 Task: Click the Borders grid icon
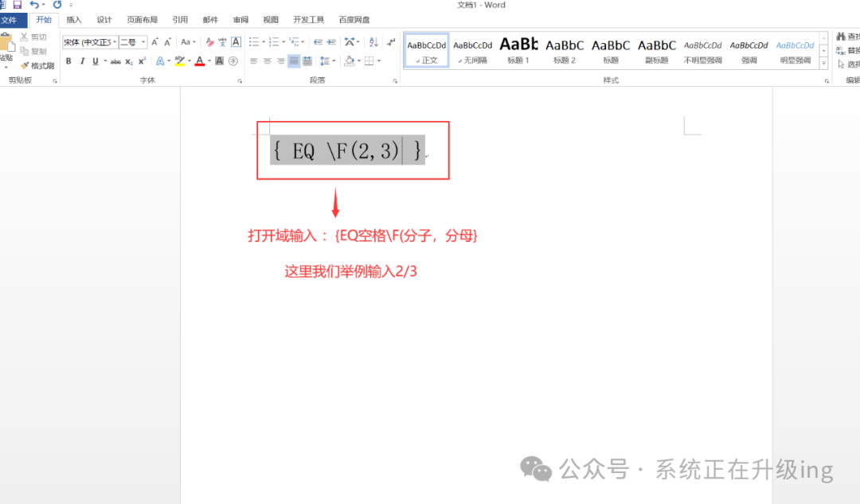click(x=369, y=61)
